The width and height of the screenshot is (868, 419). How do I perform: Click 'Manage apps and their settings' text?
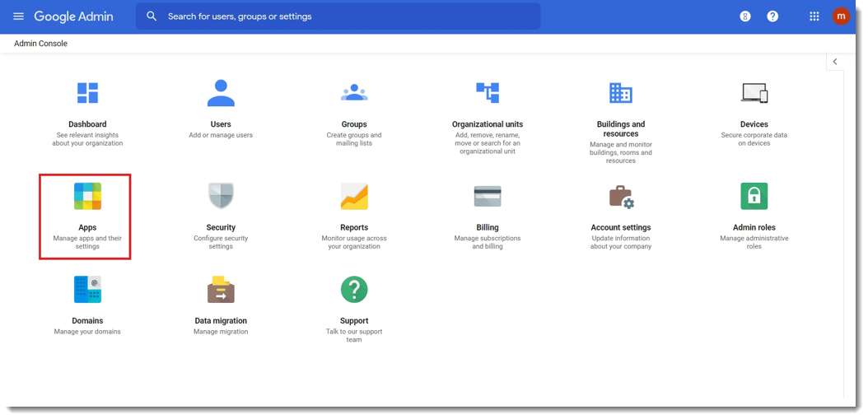click(x=87, y=243)
